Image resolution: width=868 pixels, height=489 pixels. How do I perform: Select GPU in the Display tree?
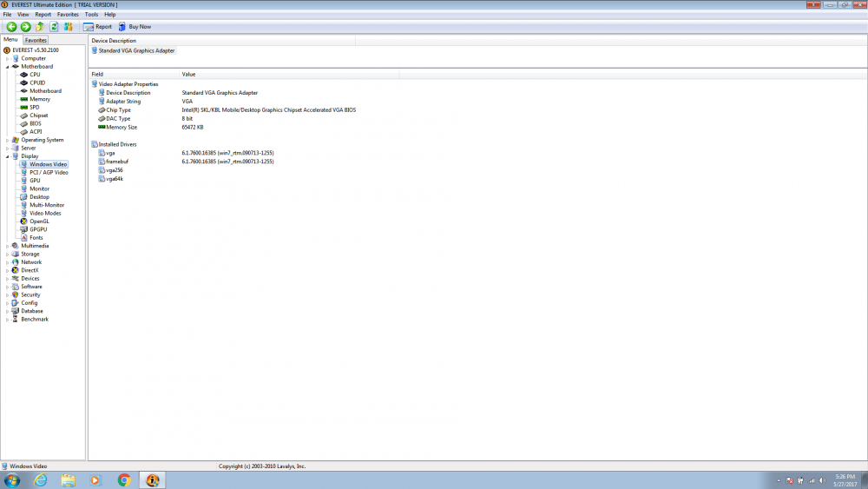pyautogui.click(x=35, y=181)
